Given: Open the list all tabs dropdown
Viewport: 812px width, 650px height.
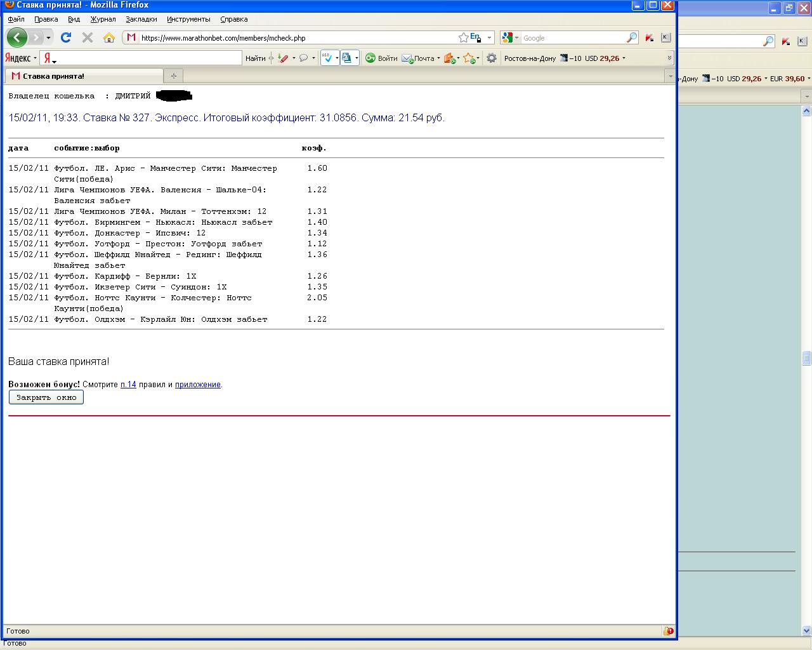Looking at the screenshot, I should point(670,76).
